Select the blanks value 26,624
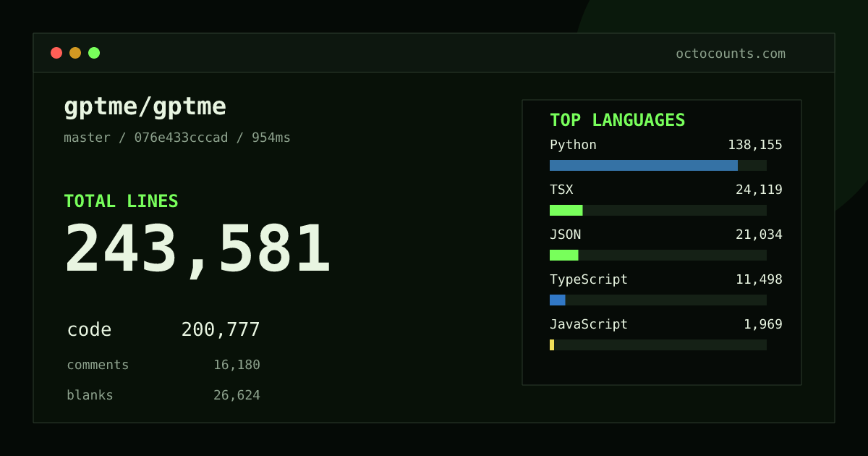The height and width of the screenshot is (456, 868). 237,395
